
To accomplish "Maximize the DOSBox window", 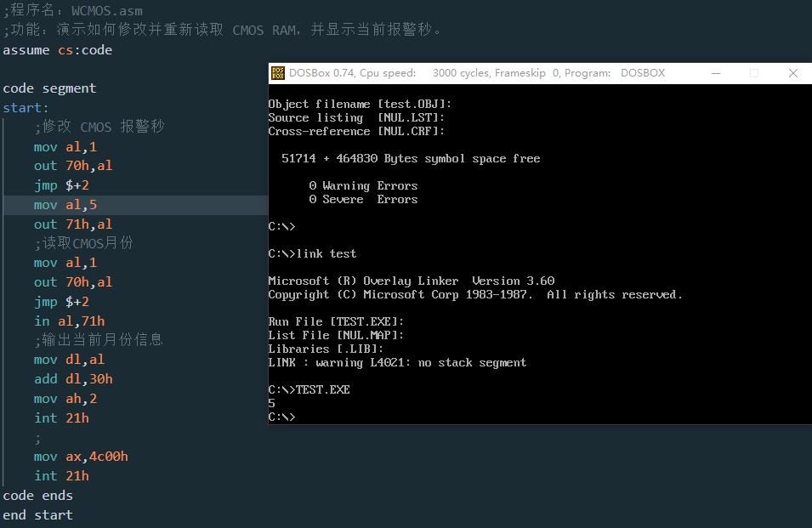I will click(754, 73).
